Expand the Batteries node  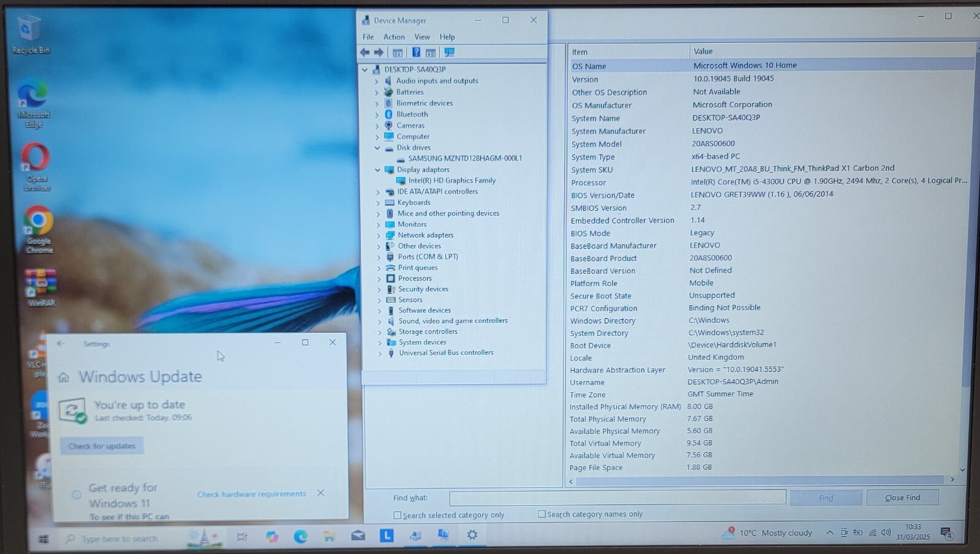[377, 93]
